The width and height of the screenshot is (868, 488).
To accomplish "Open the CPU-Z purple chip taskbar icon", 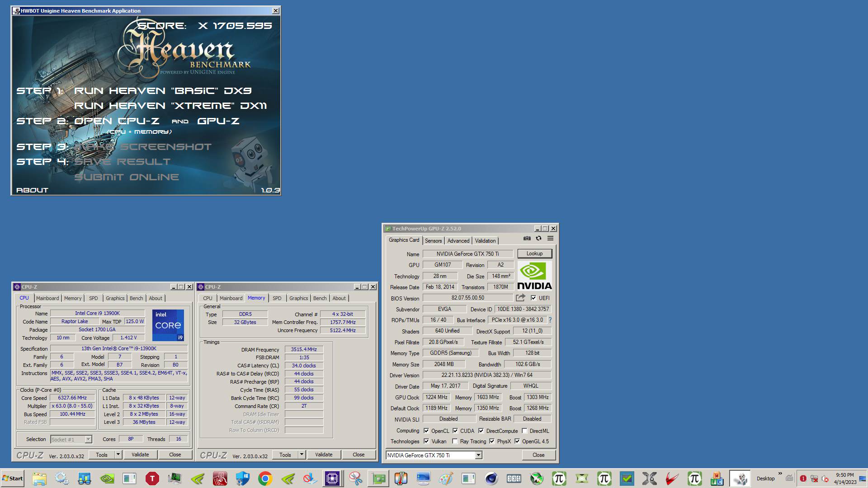I will coord(332,479).
